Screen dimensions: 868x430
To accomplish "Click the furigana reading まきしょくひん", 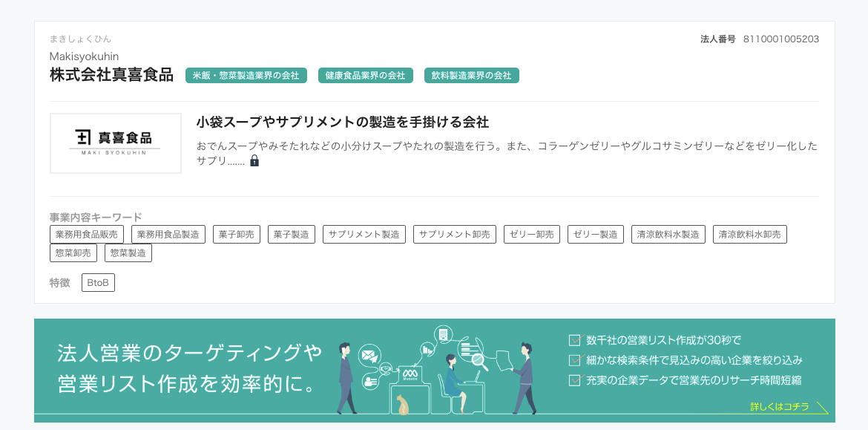I will [81, 39].
